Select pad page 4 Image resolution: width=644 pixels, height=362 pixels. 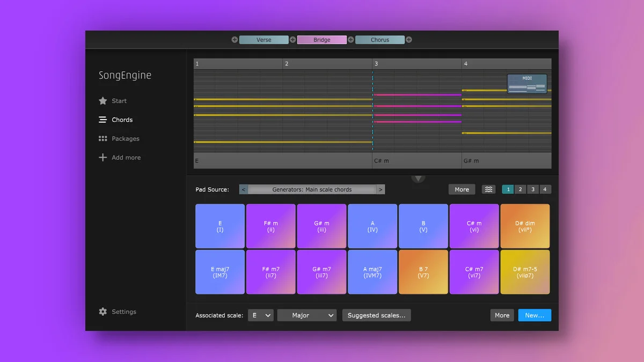(545, 189)
